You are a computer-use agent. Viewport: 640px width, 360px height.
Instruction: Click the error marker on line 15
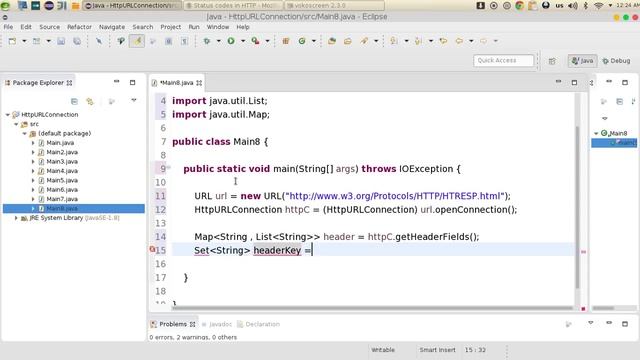(152, 249)
